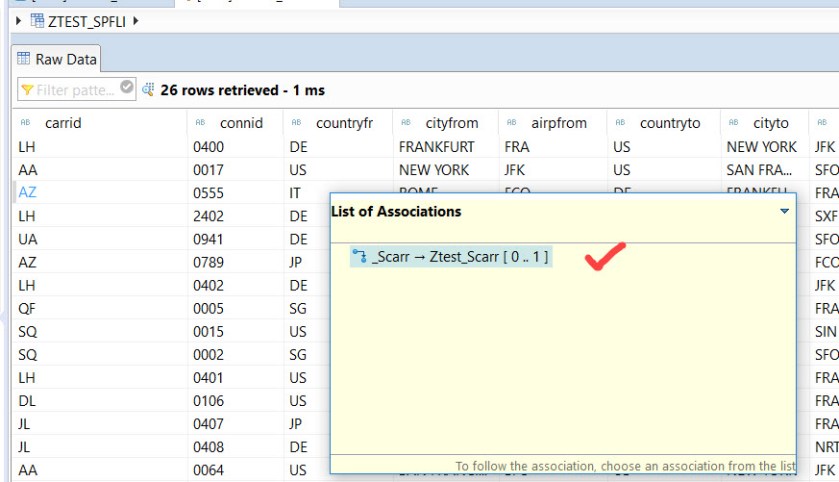Click the cityfrom column type icon
This screenshot has height=482, width=839.
(406, 123)
